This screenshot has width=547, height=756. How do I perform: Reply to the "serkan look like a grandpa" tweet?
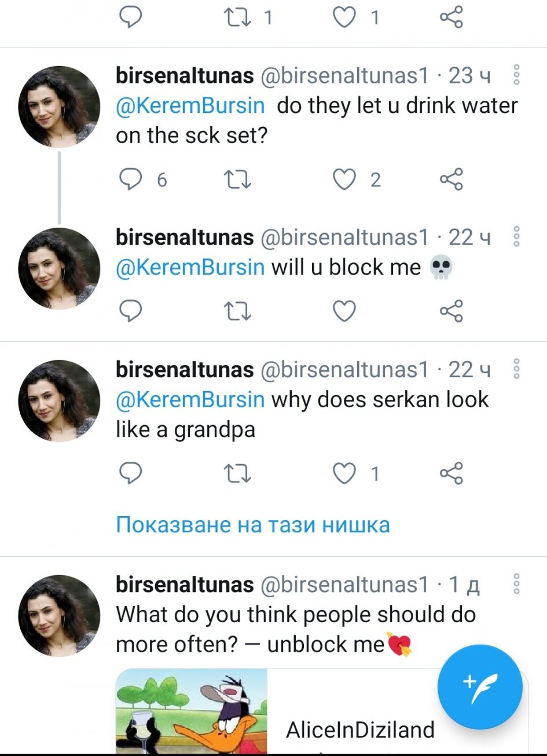[131, 474]
